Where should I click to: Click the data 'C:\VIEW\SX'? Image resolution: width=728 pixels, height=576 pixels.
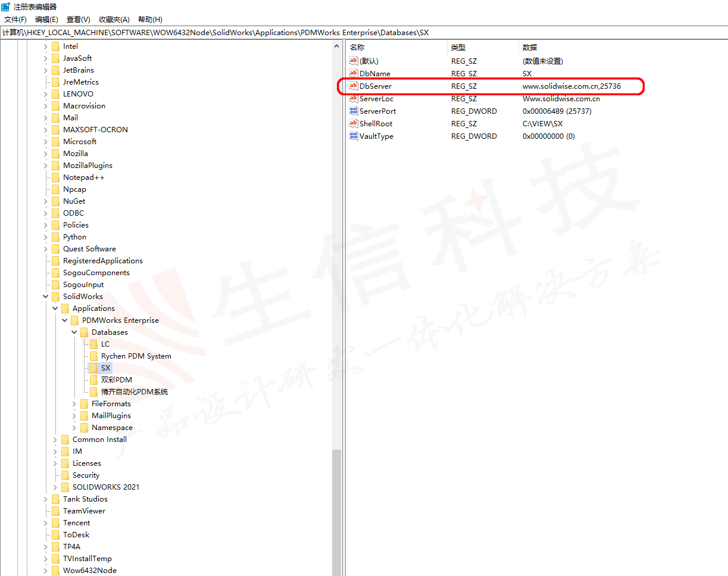tap(542, 123)
